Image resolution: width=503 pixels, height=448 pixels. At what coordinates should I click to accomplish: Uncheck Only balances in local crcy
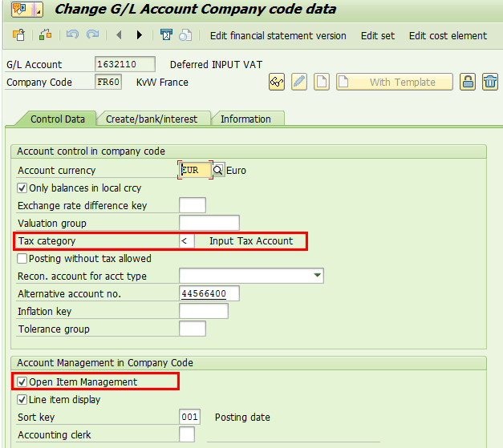point(22,188)
